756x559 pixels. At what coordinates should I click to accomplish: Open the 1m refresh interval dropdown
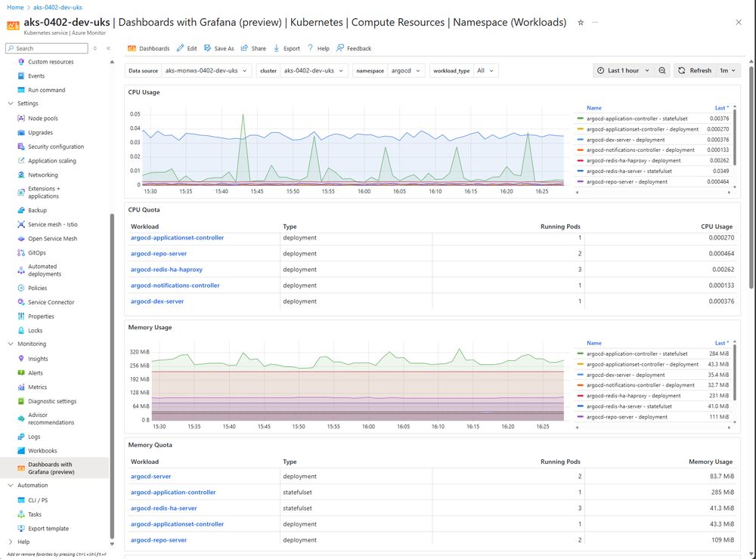(727, 70)
